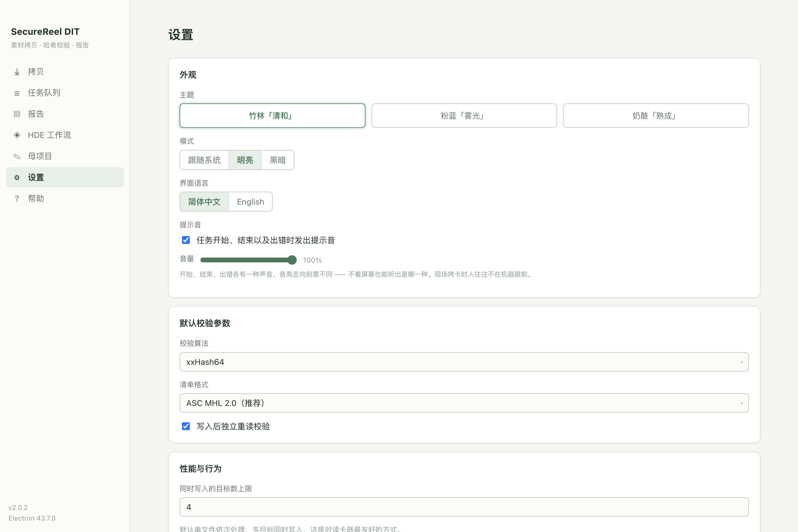Screen dimensions: 798x532
Task: Toggle the 任务开始、结束以及出错时发出提示音 checkbox
Action: pyautogui.click(x=186, y=240)
